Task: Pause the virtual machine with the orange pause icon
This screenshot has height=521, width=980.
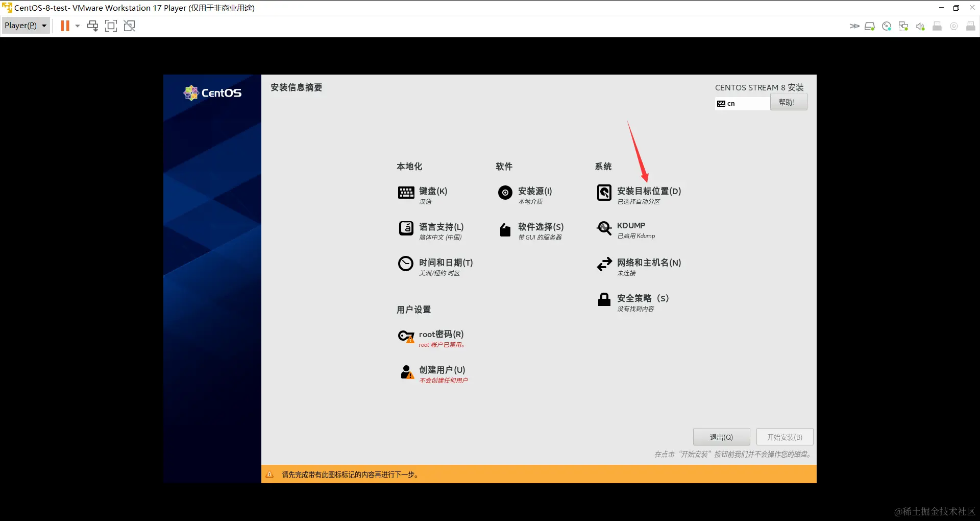Action: [65, 26]
